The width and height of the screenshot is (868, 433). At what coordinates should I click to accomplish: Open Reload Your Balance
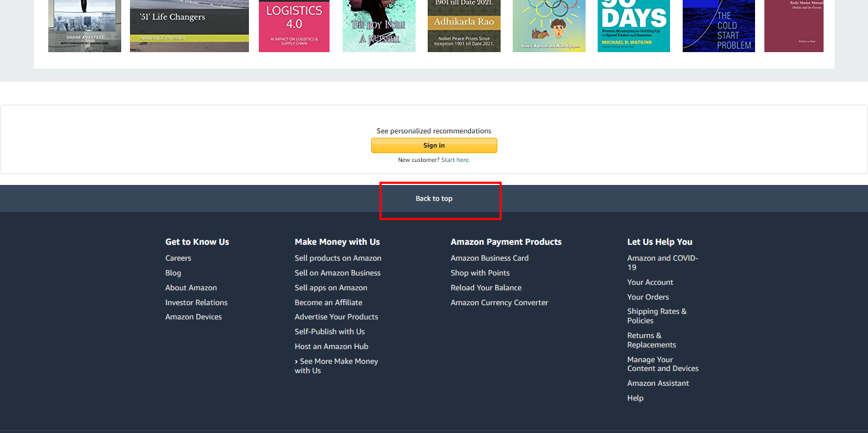coord(486,288)
